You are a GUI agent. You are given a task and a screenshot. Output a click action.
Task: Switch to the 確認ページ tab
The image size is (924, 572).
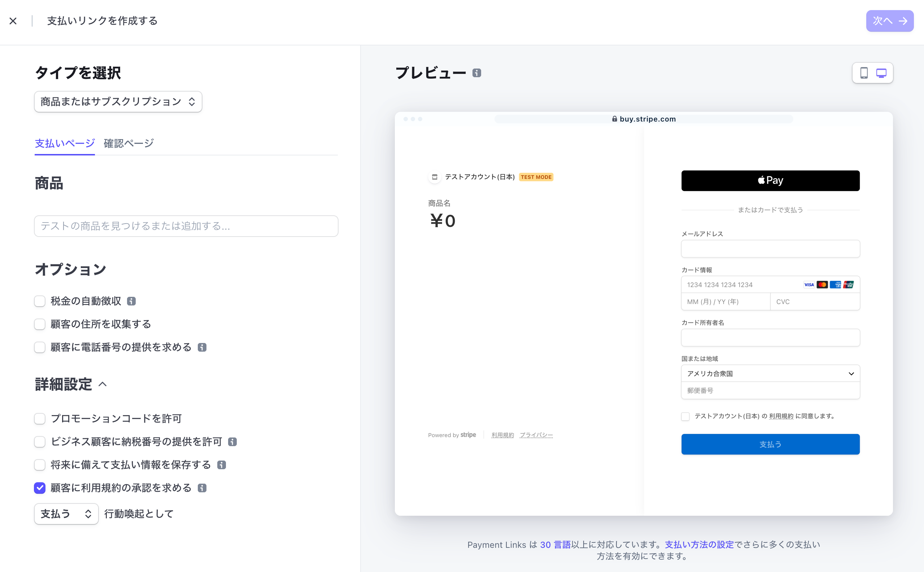pos(128,144)
